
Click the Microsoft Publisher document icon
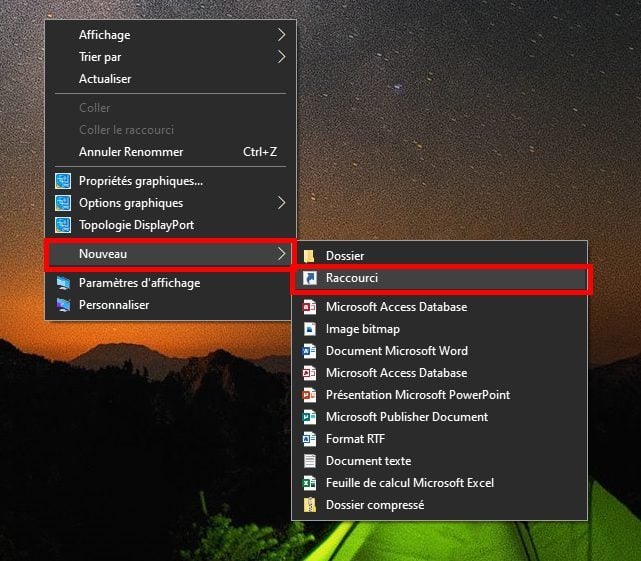coord(309,417)
